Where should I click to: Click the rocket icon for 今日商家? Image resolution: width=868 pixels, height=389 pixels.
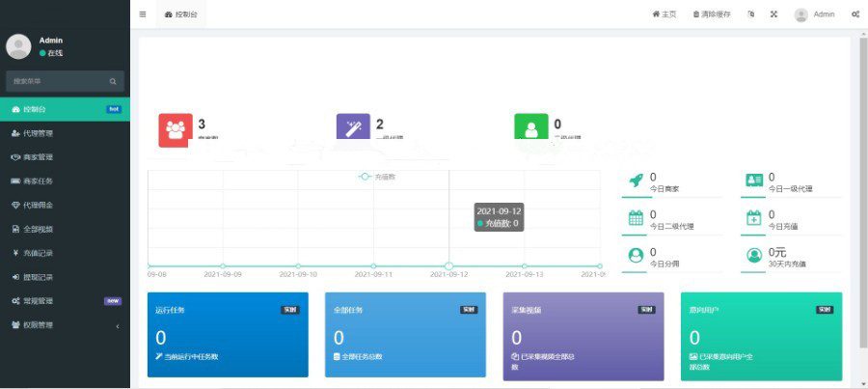(636, 181)
